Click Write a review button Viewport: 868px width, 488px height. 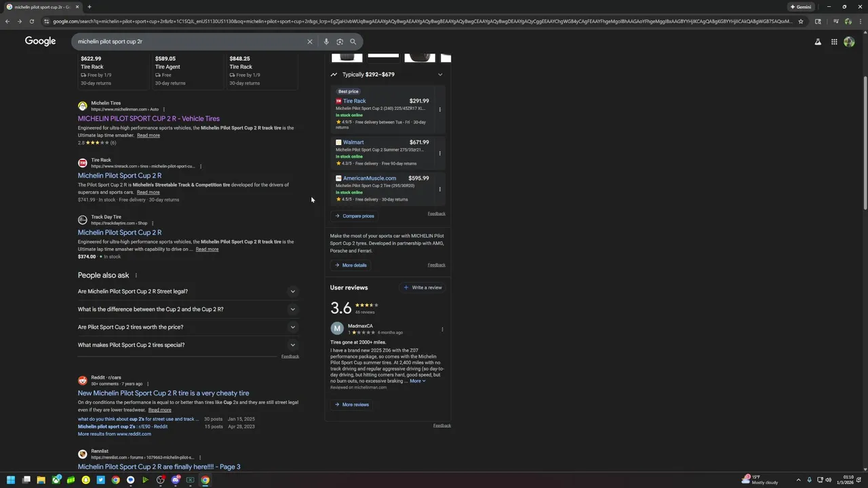423,287
